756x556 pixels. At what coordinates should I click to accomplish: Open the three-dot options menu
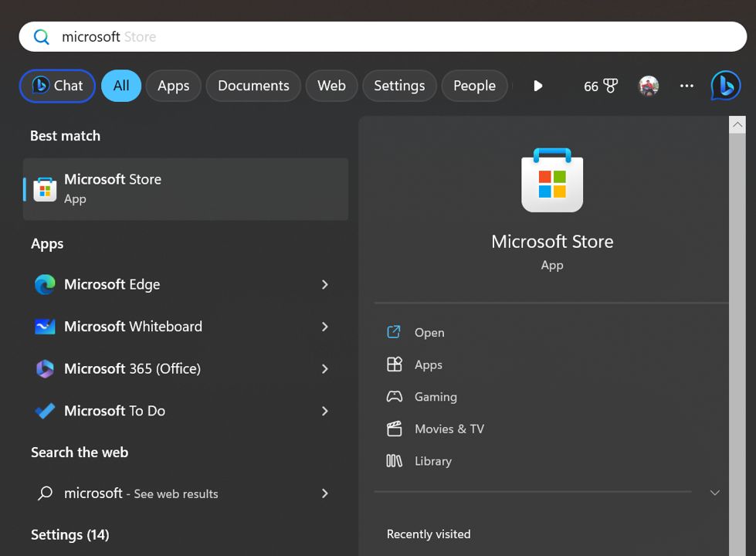tap(687, 86)
